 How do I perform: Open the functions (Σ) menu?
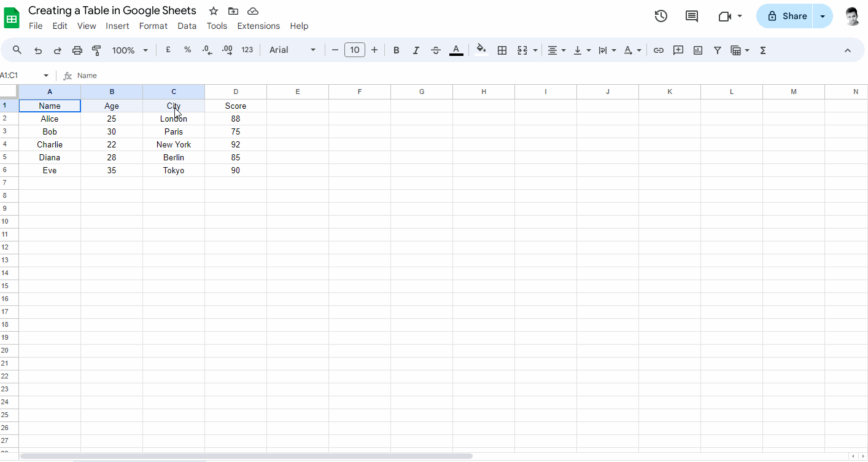coord(762,50)
